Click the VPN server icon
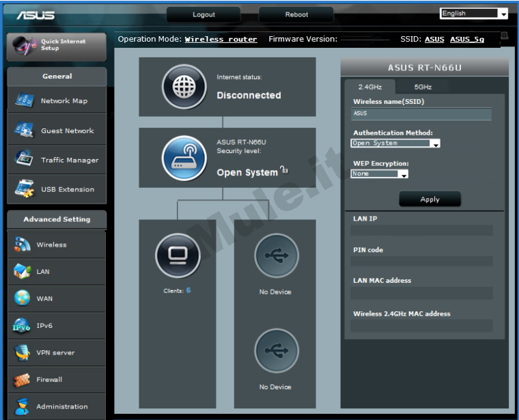This screenshot has width=519, height=420. [x=22, y=352]
